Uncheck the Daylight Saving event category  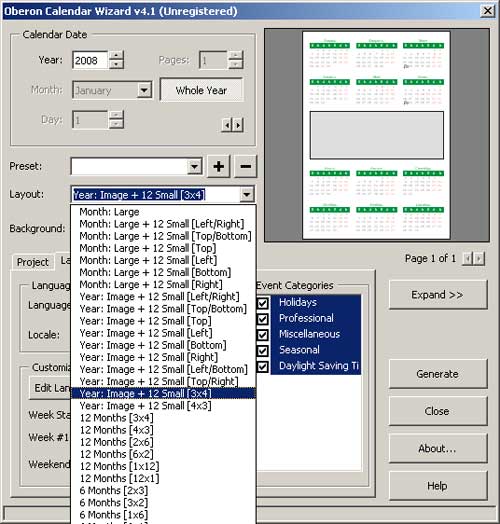tap(263, 367)
